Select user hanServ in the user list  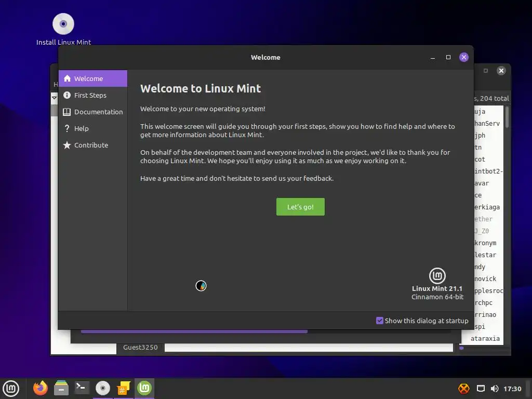click(x=488, y=124)
